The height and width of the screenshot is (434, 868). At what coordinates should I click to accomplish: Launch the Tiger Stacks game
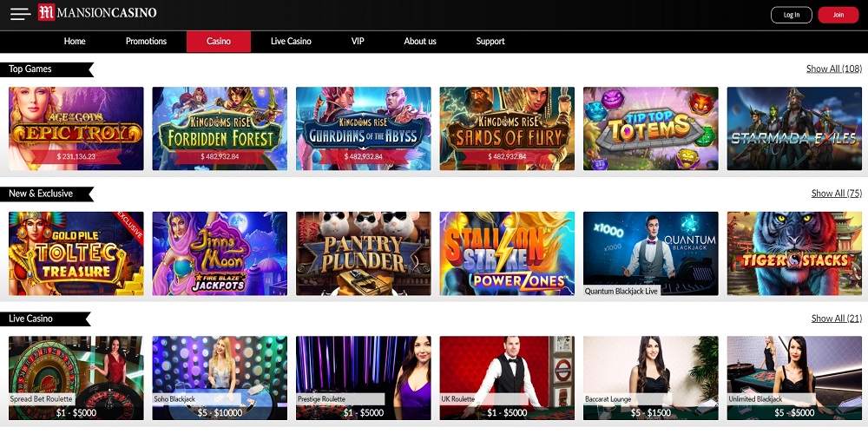pos(794,253)
